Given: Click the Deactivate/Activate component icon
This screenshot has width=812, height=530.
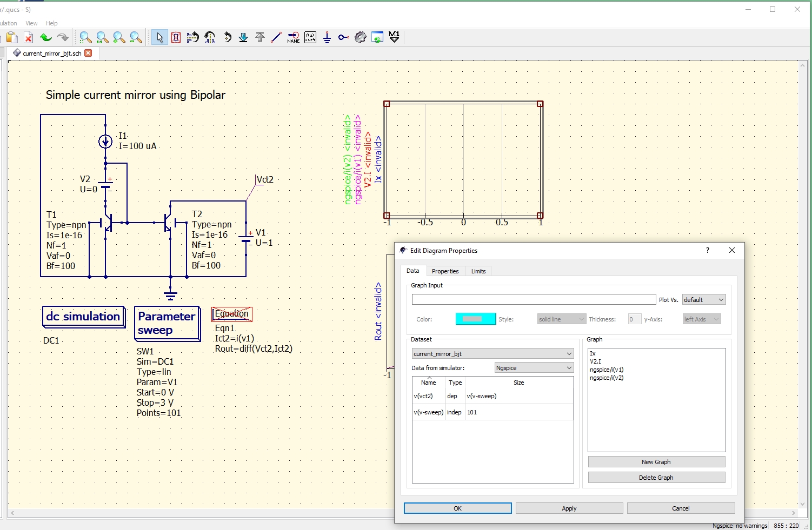Looking at the screenshot, I should coord(176,37).
